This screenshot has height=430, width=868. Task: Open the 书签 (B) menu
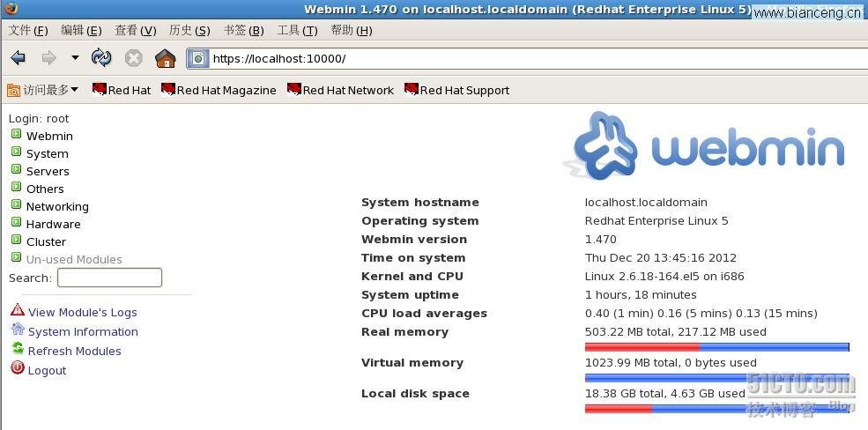[x=243, y=30]
